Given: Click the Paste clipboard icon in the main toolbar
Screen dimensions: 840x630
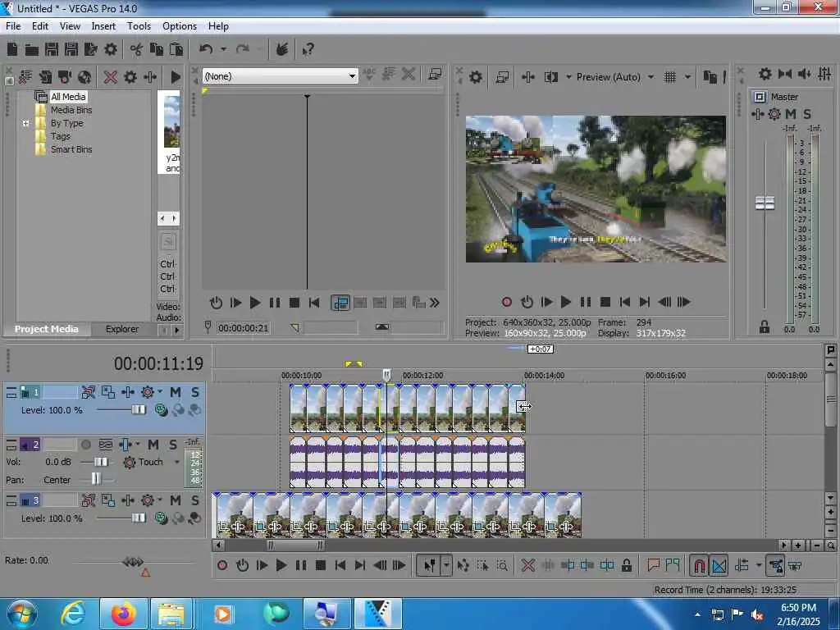Looking at the screenshot, I should pos(176,50).
